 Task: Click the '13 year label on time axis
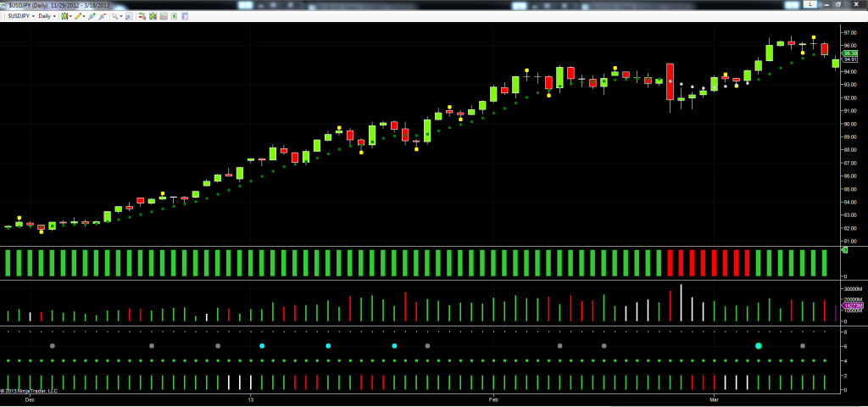point(251,399)
